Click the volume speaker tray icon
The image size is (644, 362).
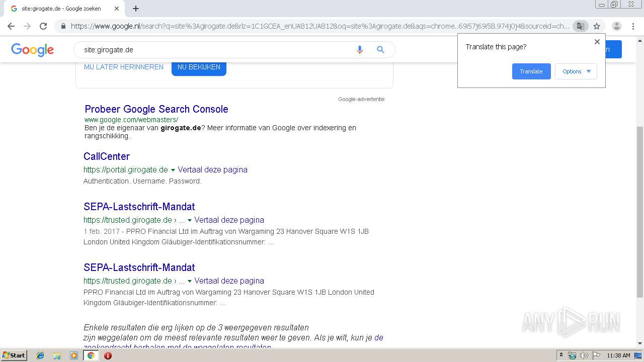pyautogui.click(x=584, y=355)
